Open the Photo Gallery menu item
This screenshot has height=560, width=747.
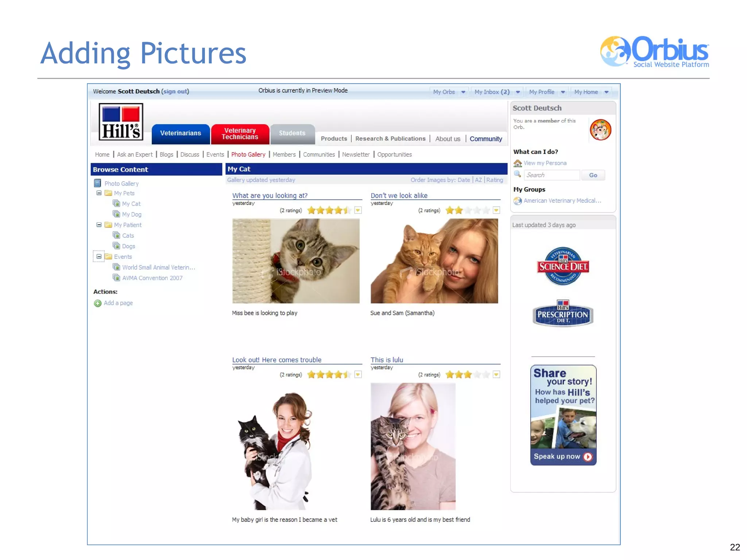click(x=248, y=155)
